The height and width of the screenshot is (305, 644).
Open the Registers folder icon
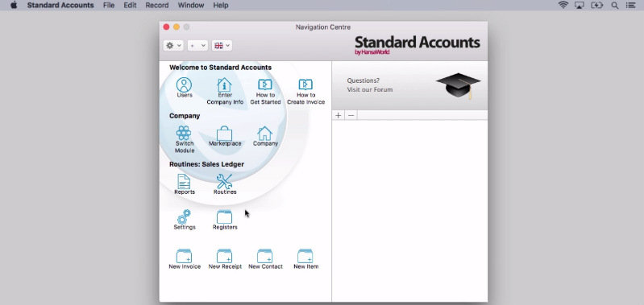pyautogui.click(x=225, y=217)
